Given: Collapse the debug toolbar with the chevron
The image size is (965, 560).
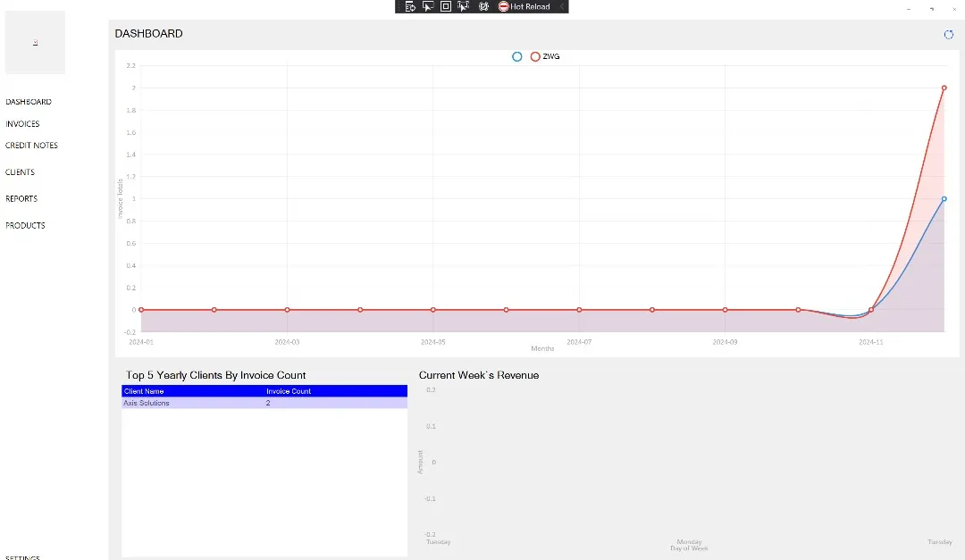Looking at the screenshot, I should [x=561, y=7].
